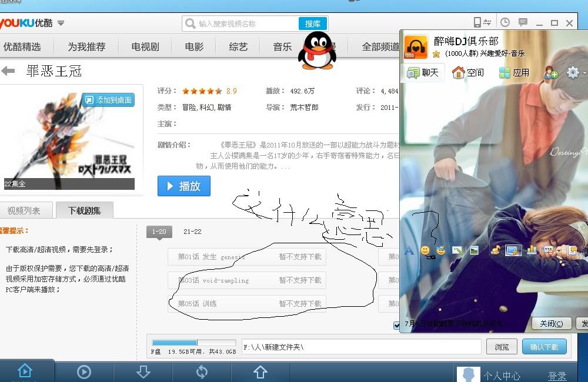Select episode 第03话 void-sampling
The height and width of the screenshot is (382, 588).
point(247,280)
